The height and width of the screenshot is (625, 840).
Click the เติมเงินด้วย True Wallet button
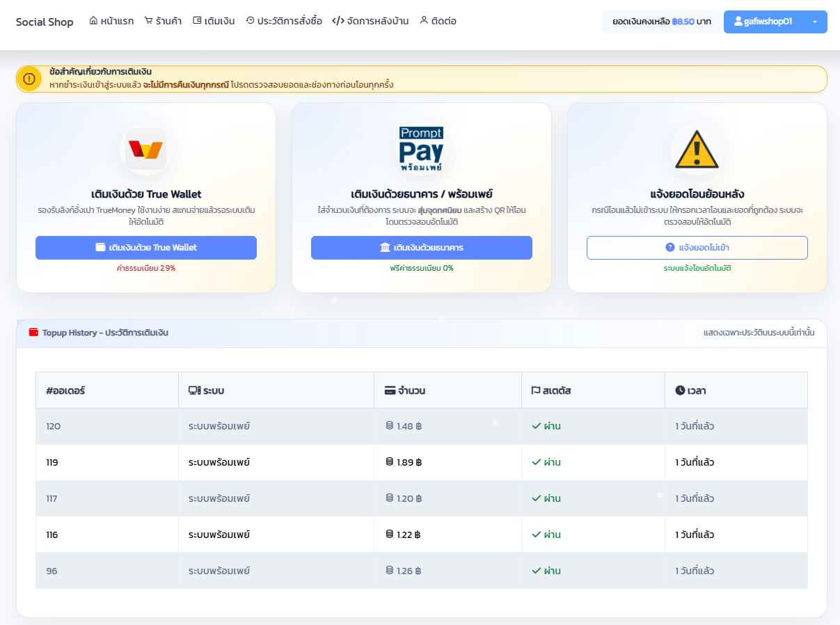click(146, 248)
